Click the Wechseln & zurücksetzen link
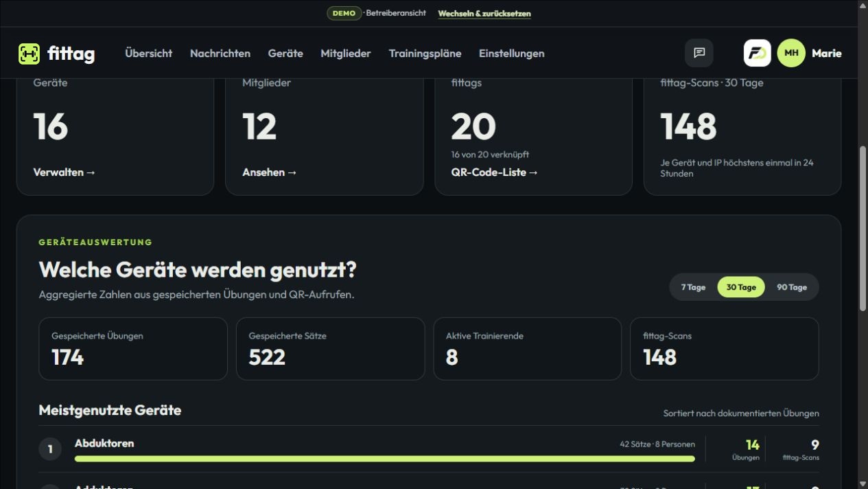This screenshot has width=868, height=489. click(484, 13)
